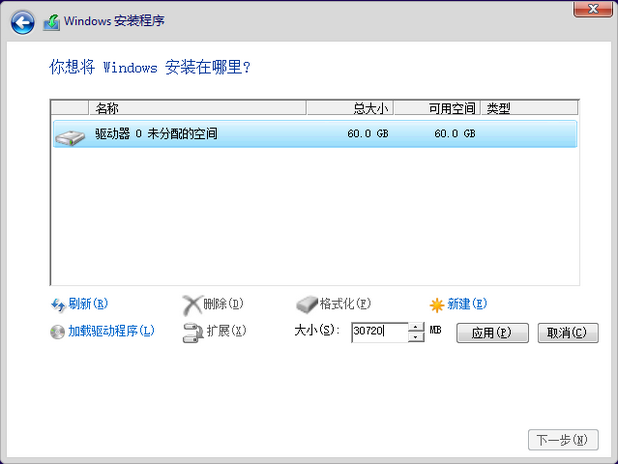This screenshot has width=618, height=464.
Task: Click the refresh arrows icon beside 刷新
Action: tap(58, 305)
